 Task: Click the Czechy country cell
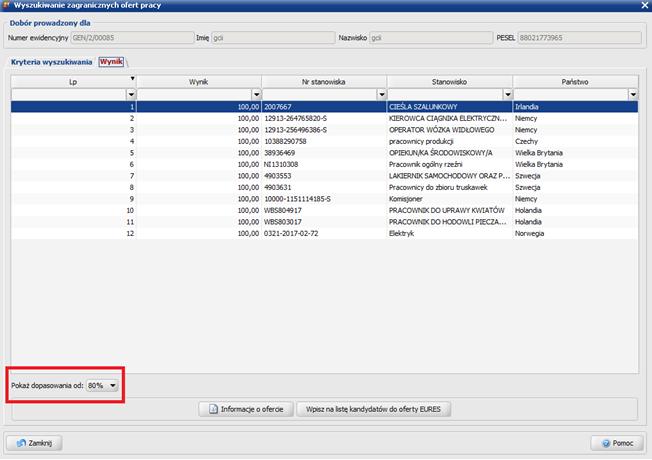pos(575,141)
